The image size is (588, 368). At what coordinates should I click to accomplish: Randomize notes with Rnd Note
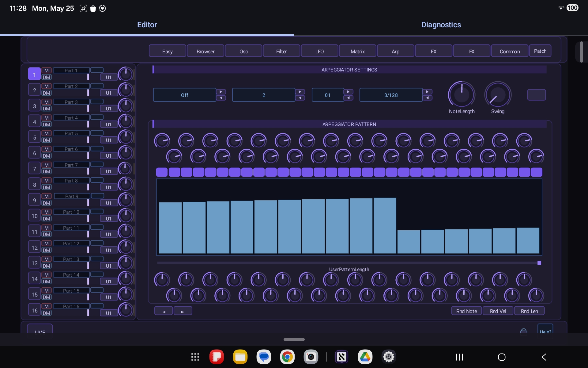[466, 311]
